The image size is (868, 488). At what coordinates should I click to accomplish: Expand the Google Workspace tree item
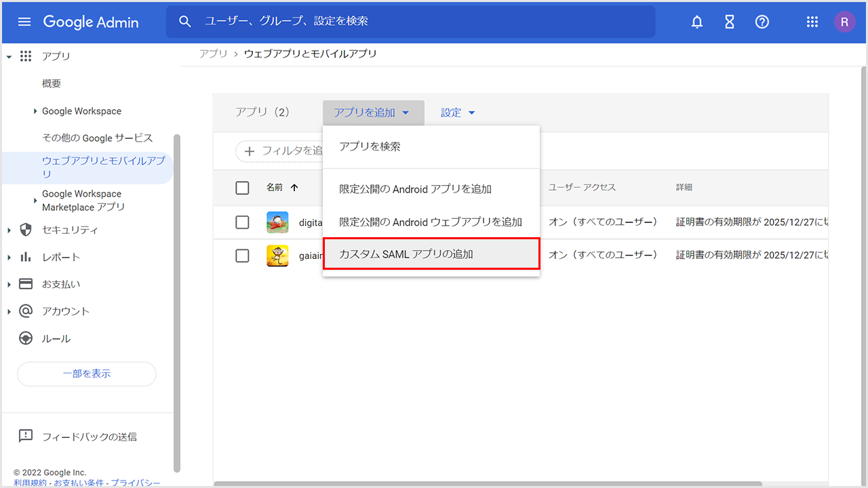click(35, 111)
